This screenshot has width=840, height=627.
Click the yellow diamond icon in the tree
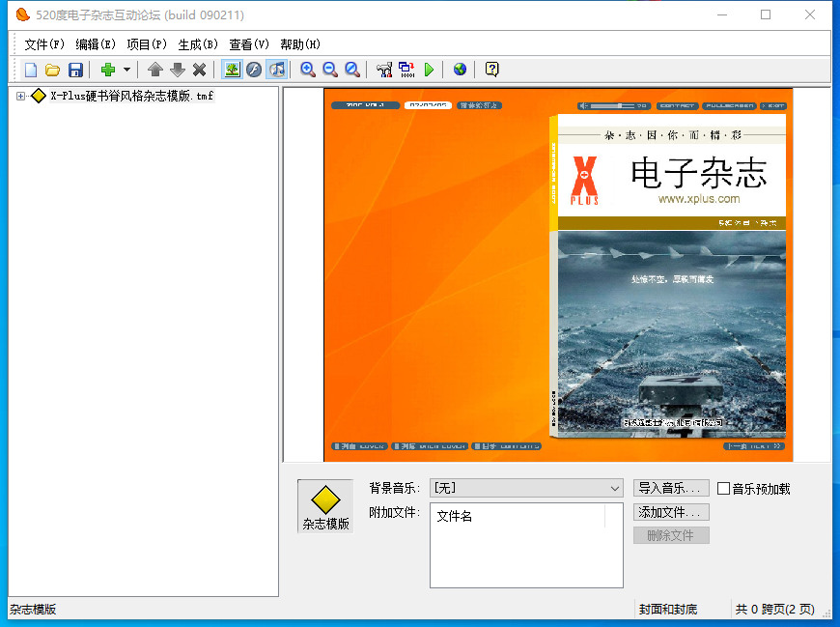tap(38, 97)
